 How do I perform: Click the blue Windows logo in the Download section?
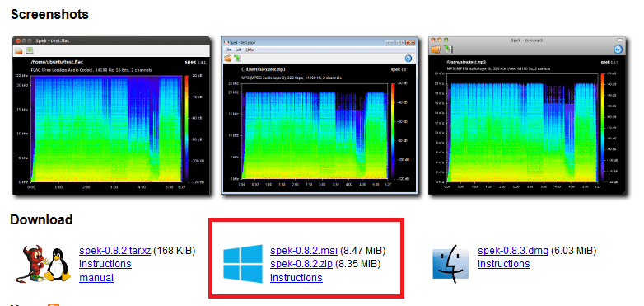(243, 264)
